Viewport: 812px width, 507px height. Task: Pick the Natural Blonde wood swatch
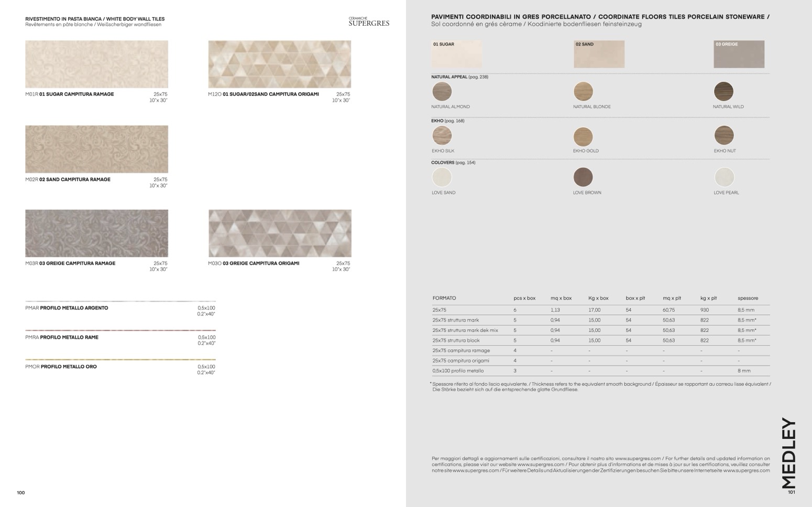coord(583,92)
